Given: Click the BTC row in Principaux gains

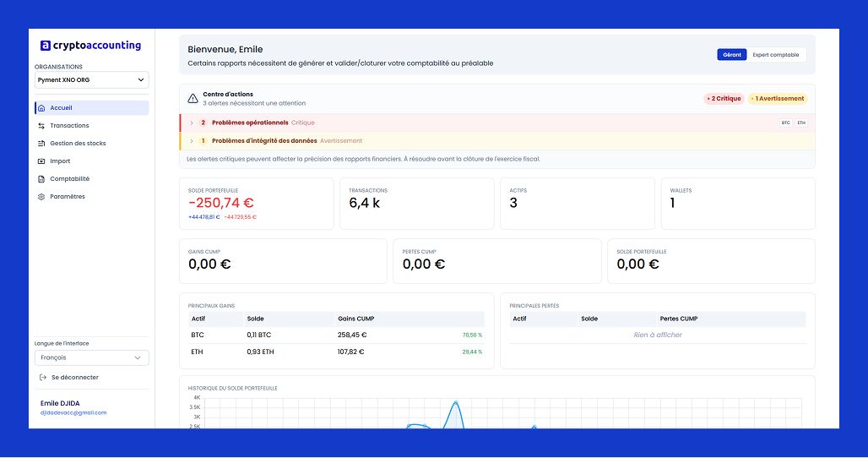Looking at the screenshot, I should 336,335.
